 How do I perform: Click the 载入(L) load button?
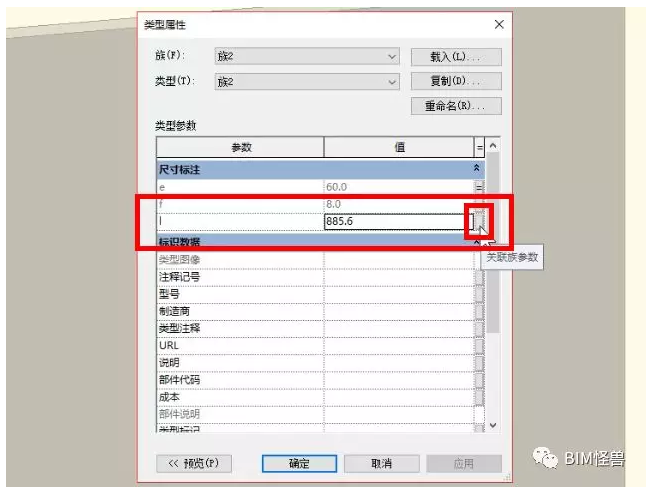[456, 57]
